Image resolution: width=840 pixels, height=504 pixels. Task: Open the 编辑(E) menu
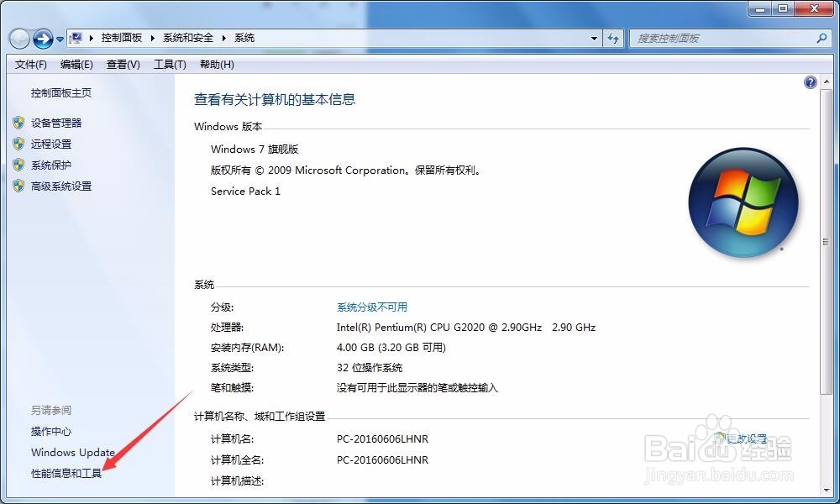tap(76, 65)
